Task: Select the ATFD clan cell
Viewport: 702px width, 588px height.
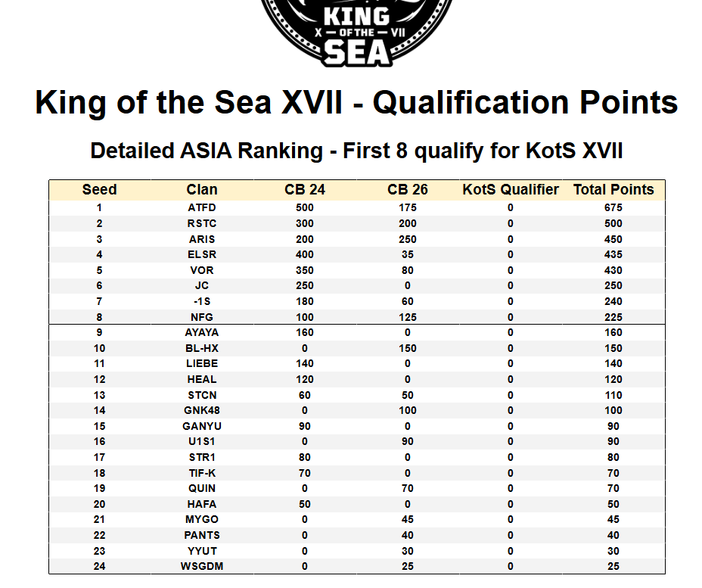Action: [202, 208]
